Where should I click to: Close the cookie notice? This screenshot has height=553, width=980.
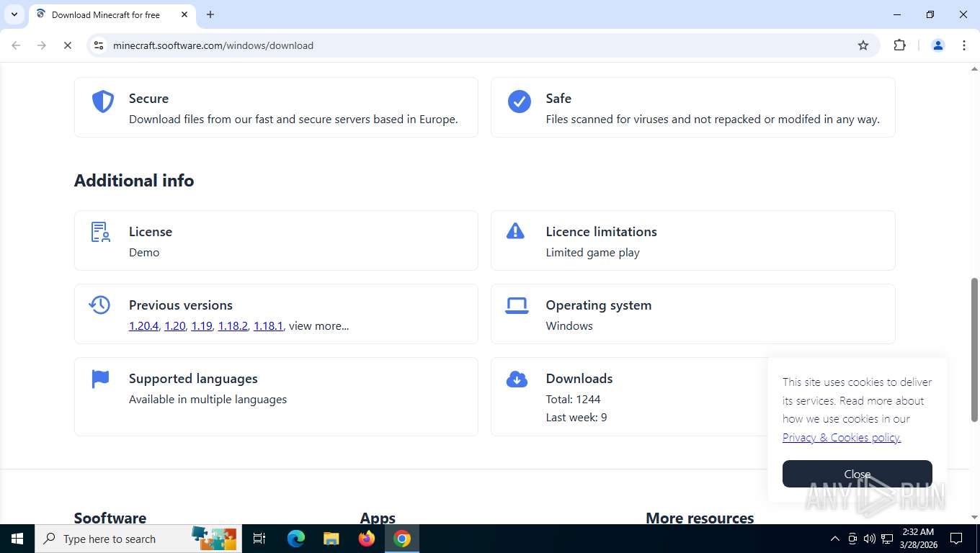point(857,474)
